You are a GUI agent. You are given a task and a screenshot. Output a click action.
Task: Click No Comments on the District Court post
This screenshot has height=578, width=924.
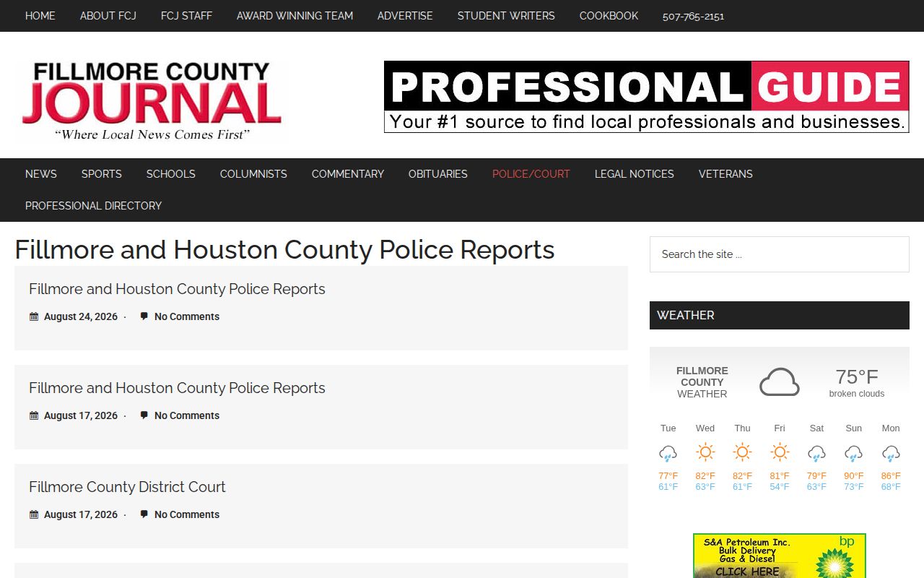click(187, 514)
